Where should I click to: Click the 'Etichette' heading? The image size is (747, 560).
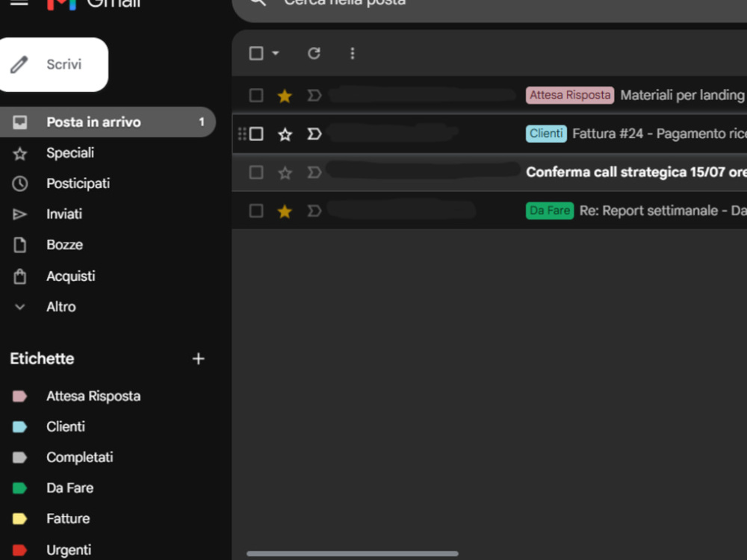coord(42,358)
